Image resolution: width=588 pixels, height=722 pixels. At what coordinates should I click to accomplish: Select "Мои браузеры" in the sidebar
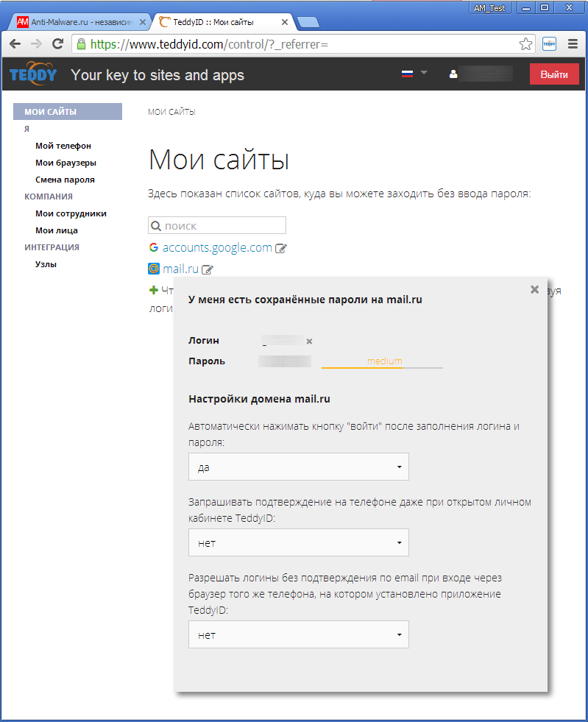[65, 163]
